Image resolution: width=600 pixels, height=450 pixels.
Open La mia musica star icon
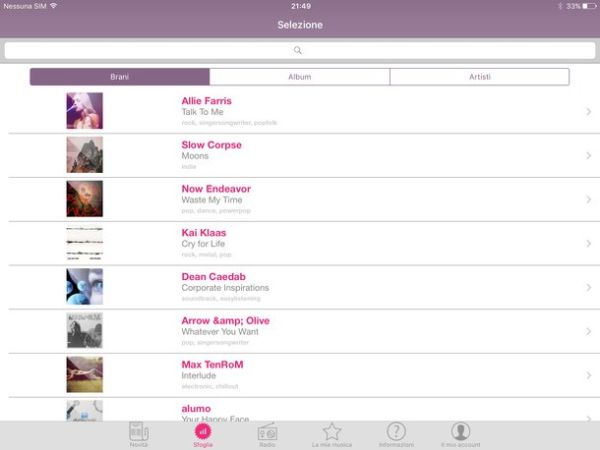point(331,432)
